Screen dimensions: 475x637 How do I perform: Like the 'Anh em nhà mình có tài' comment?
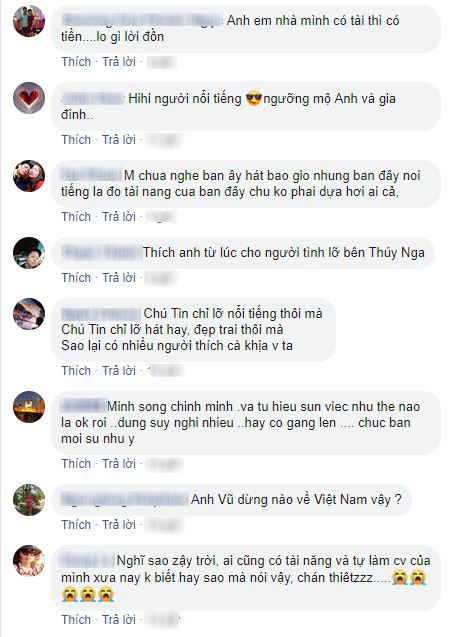pos(76,62)
